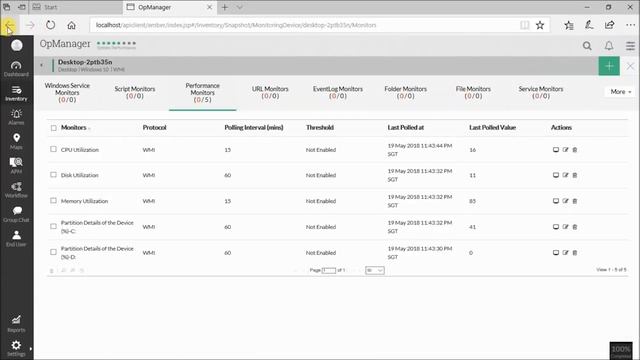Check the Partition Details C: row checkbox
The width and height of the screenshot is (640, 360).
tap(53, 226)
